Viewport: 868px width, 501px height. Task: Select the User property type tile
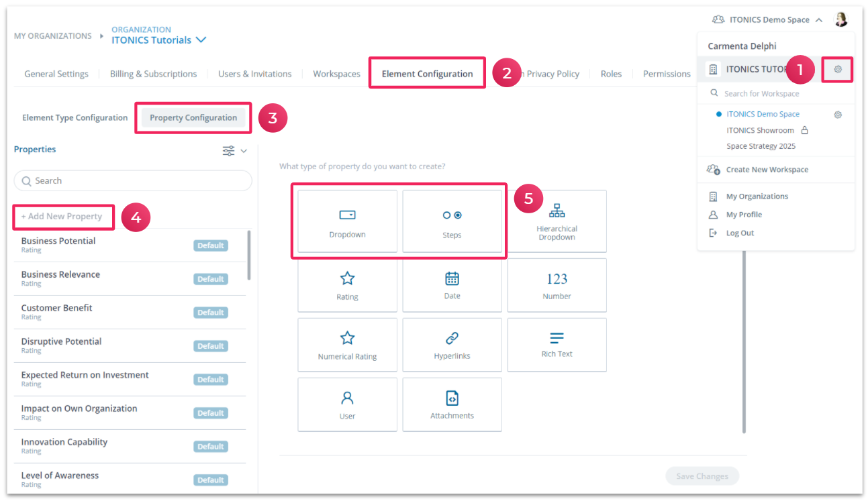tap(347, 404)
